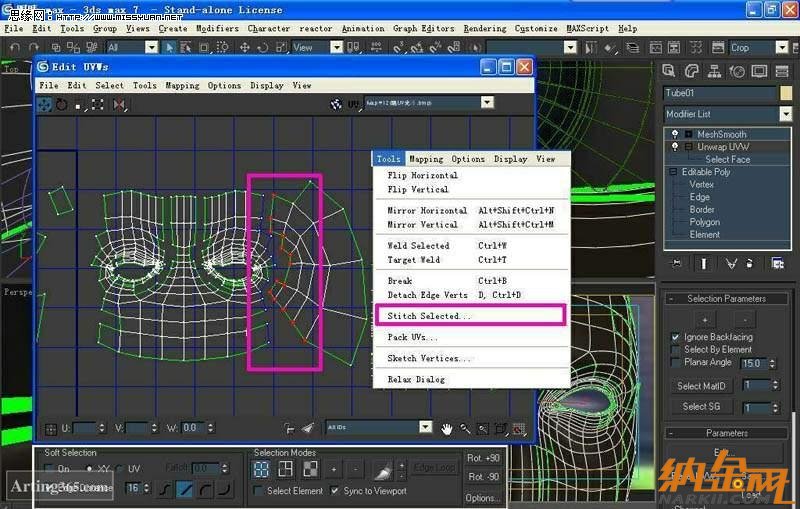
Task: Open the Display command panel tab
Action: [x=759, y=71]
